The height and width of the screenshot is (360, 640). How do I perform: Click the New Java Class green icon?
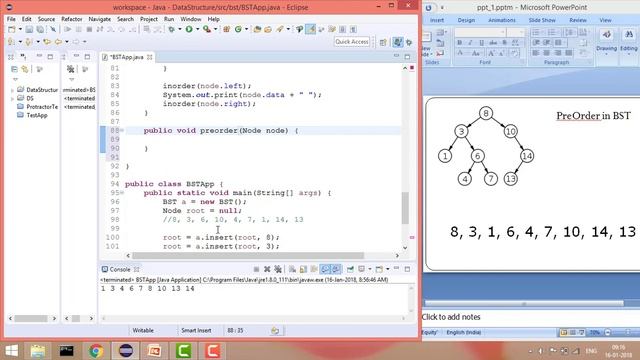(238, 29)
